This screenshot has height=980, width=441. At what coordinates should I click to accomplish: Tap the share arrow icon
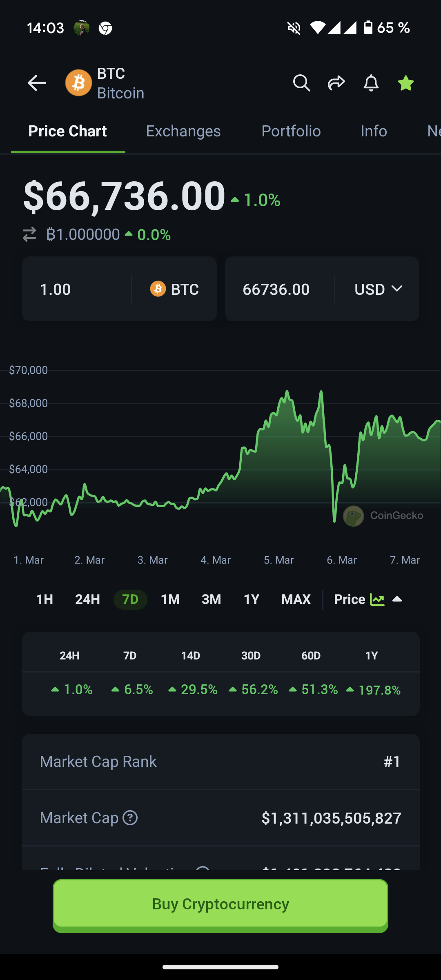[336, 83]
